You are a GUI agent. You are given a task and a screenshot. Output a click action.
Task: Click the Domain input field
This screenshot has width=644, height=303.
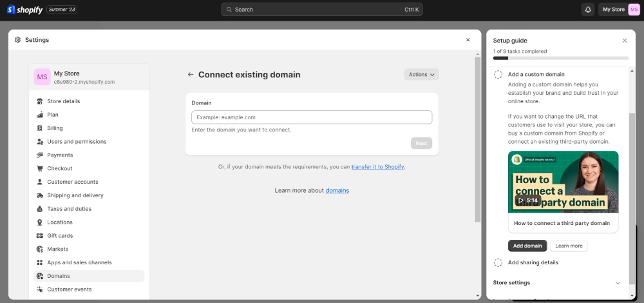tap(312, 117)
